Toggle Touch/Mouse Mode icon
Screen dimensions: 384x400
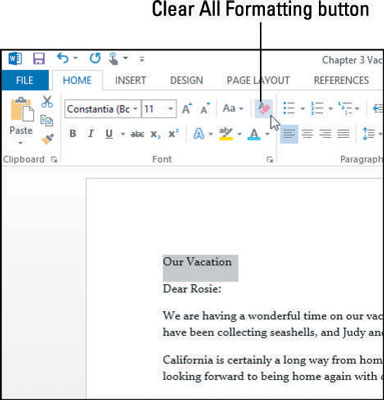(x=114, y=59)
